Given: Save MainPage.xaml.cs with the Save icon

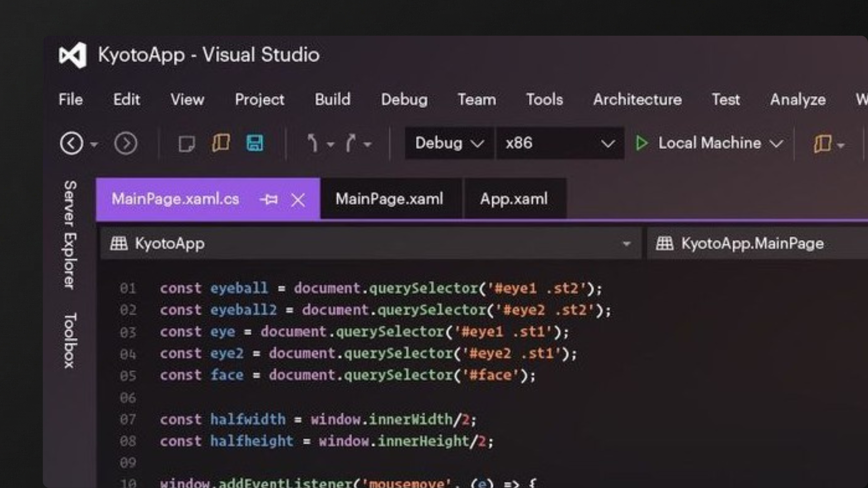Looking at the screenshot, I should pyautogui.click(x=255, y=143).
